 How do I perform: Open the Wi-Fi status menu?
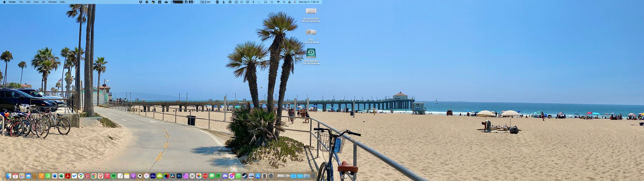pos(278,2)
